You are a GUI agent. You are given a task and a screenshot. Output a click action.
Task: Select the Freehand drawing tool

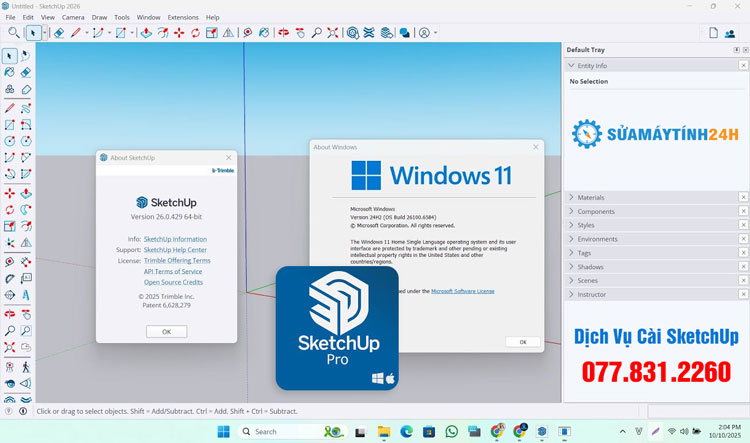[26, 108]
